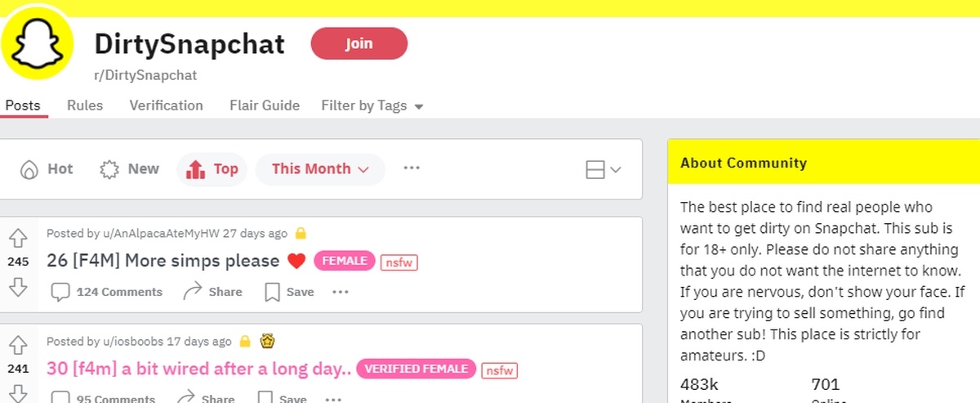Select the Top sort option
Image resolution: width=980 pixels, height=403 pixels.
pyautogui.click(x=213, y=169)
